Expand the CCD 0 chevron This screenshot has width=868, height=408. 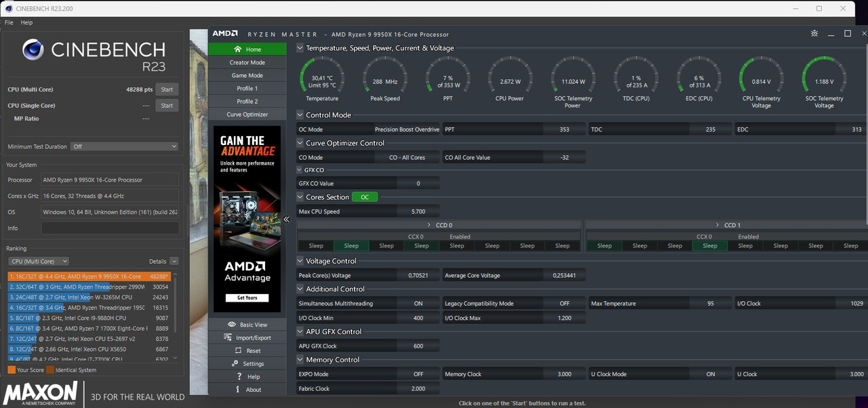429,225
